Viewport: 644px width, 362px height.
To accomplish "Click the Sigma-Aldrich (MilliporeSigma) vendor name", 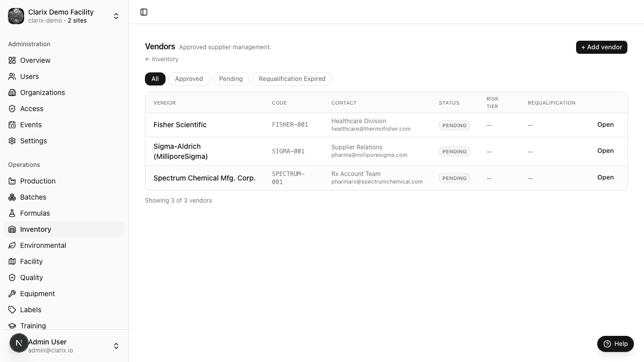I will [x=181, y=151].
